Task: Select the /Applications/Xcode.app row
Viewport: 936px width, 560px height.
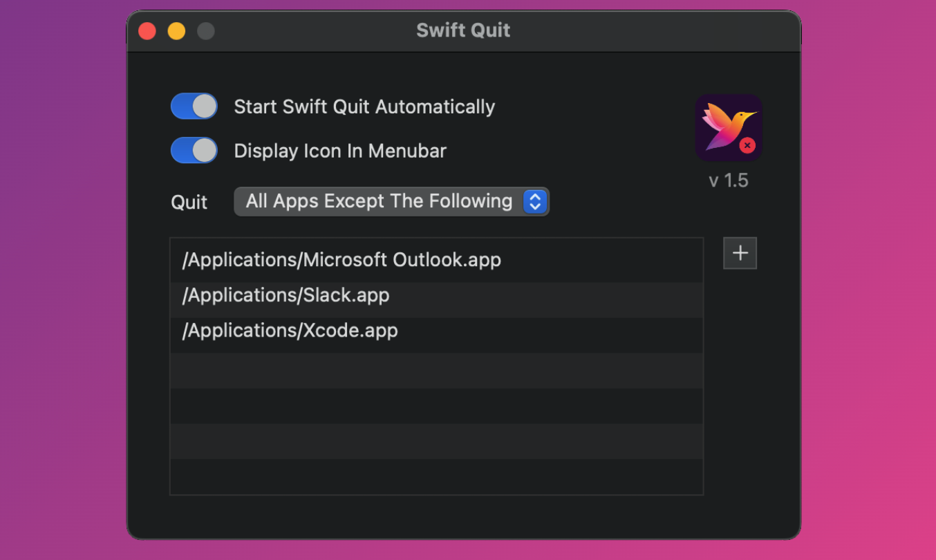Action: pos(290,331)
